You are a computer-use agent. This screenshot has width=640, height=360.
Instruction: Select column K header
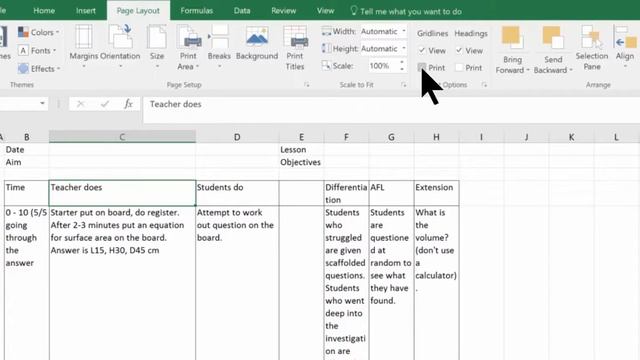click(571, 137)
